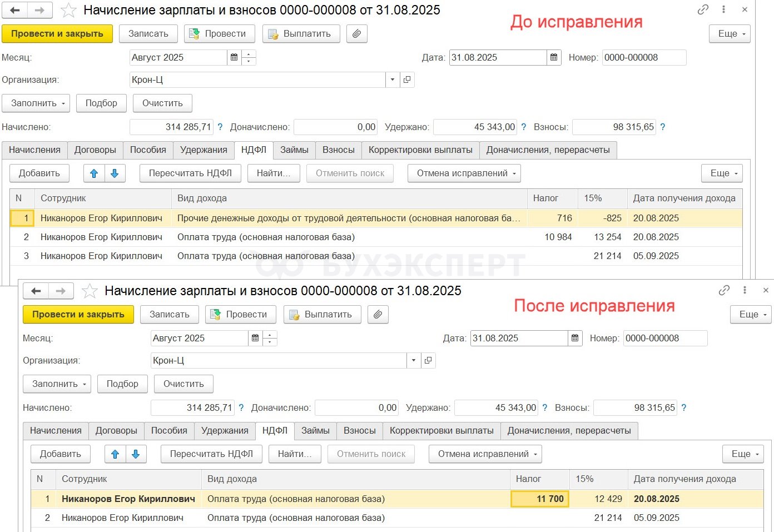Open "Корректировки выплаты" tab in "До исправления" window
Viewport: 774px width, 532px height.
coord(420,150)
